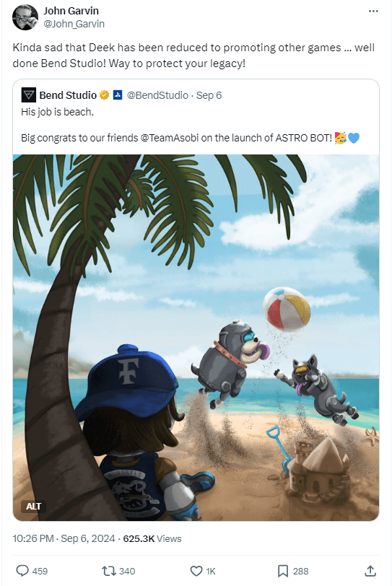Image resolution: width=392 pixels, height=586 pixels.
Task: Click the 625.3K Views count
Action: (152, 538)
